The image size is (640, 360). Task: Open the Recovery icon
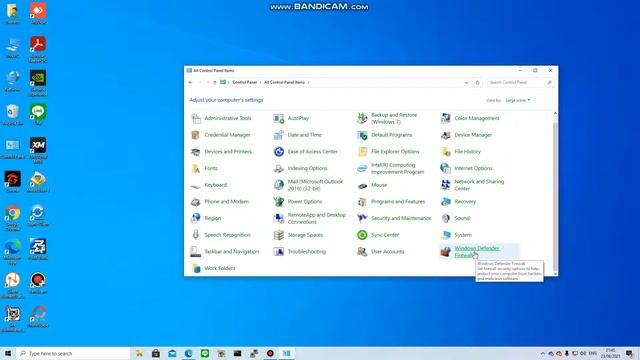pos(446,202)
